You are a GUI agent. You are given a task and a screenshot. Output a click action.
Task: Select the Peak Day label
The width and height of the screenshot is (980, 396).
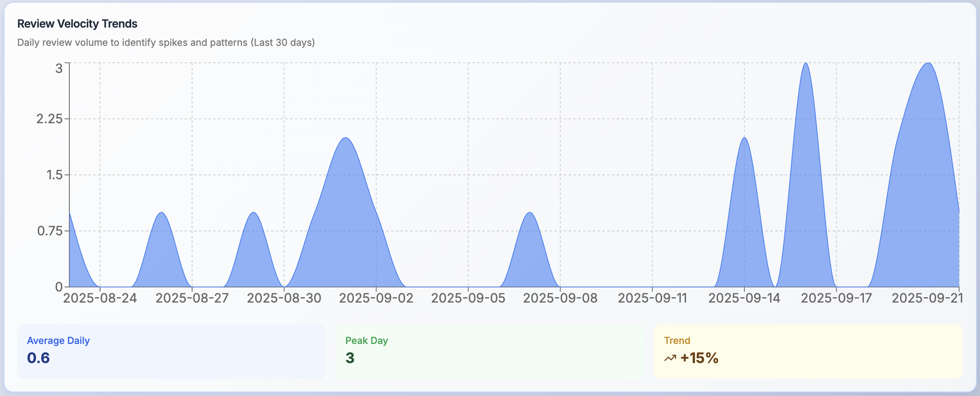(366, 340)
